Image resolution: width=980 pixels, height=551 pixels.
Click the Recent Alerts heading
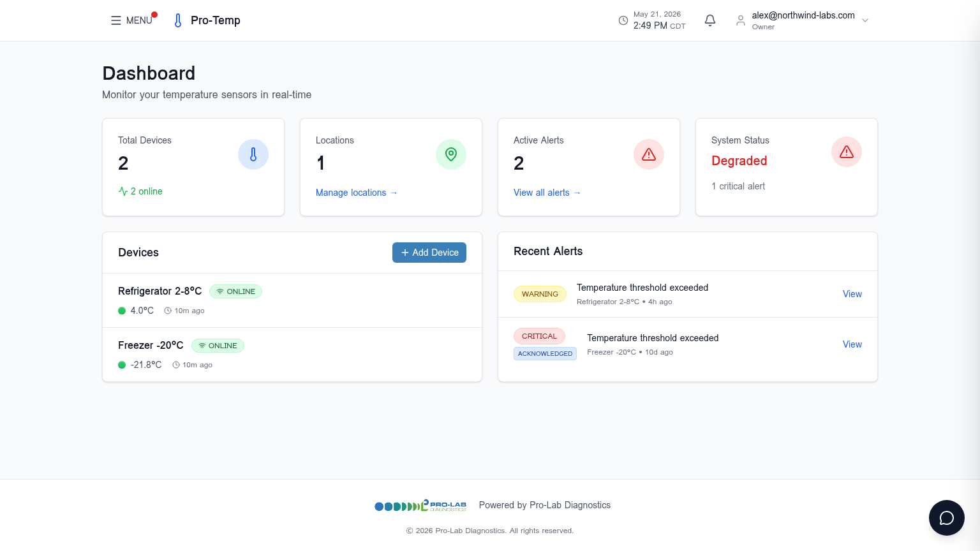(548, 251)
